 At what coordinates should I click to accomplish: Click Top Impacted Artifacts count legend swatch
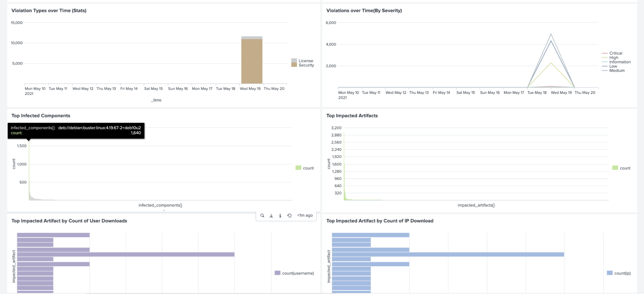click(615, 168)
